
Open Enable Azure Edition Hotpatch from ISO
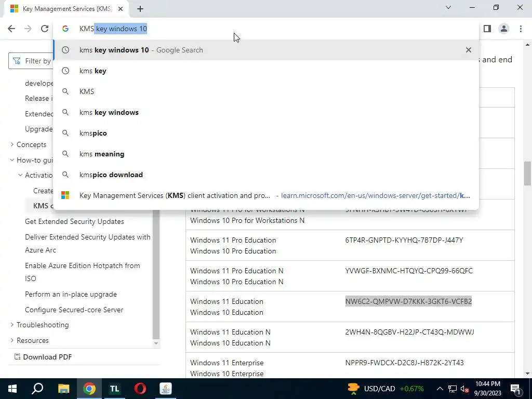click(x=83, y=272)
